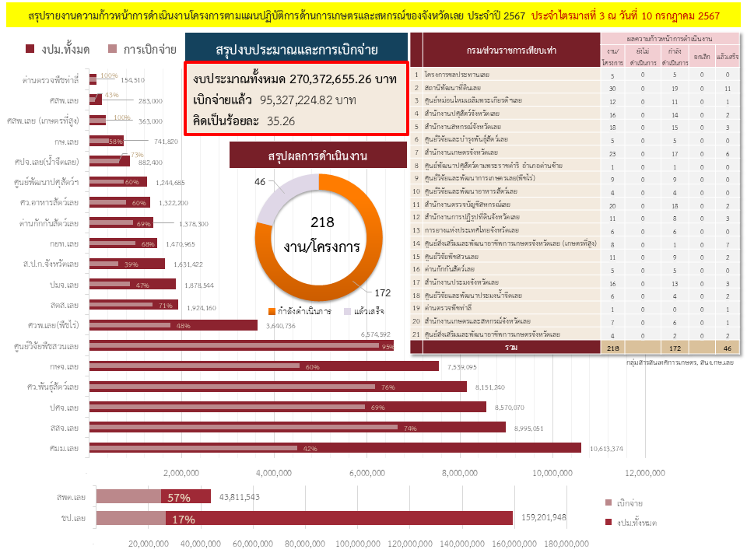Screen dimensions: 747x560
Task: Click the 'ยกเลิก' column header
Action: coord(702,56)
